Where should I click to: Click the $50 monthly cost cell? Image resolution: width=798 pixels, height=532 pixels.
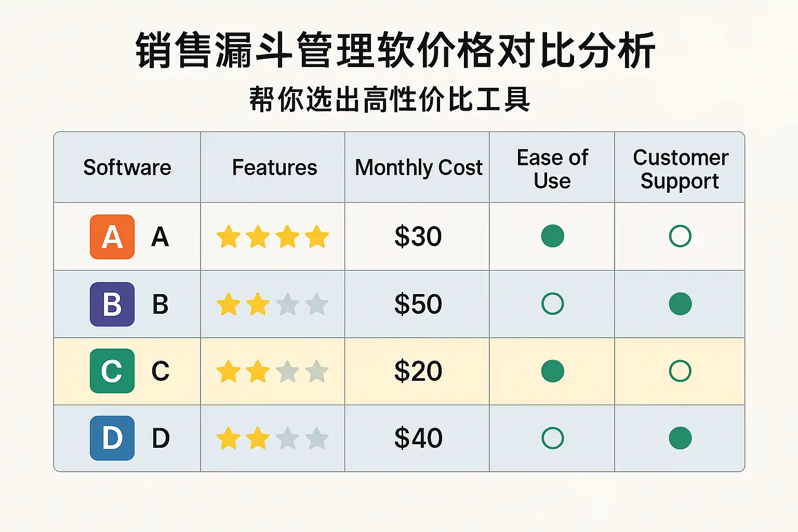(418, 304)
